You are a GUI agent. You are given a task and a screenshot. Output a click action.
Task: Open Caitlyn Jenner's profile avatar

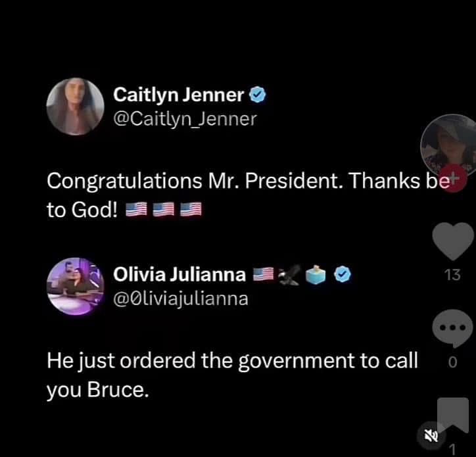tap(76, 107)
